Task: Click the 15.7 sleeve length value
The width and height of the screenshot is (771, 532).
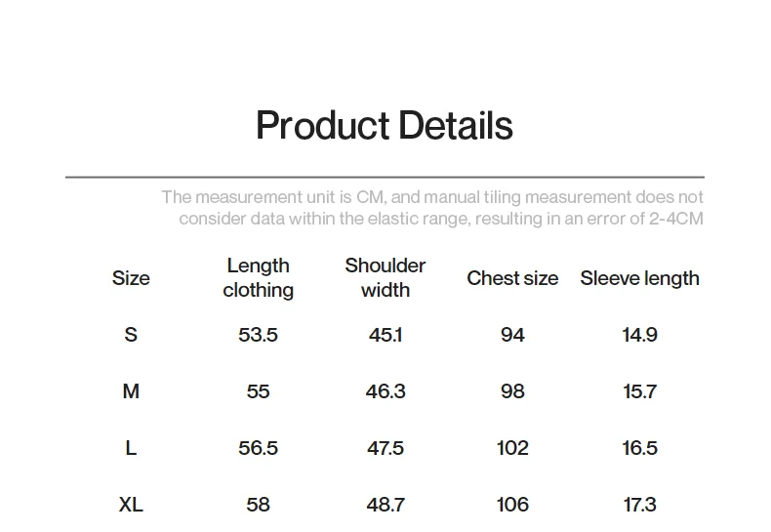Action: (x=639, y=391)
